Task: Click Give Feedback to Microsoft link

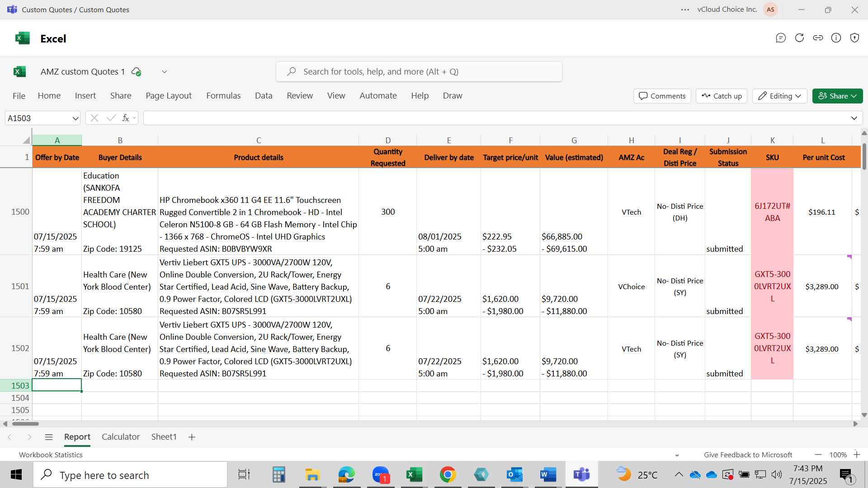Action: coord(748,455)
